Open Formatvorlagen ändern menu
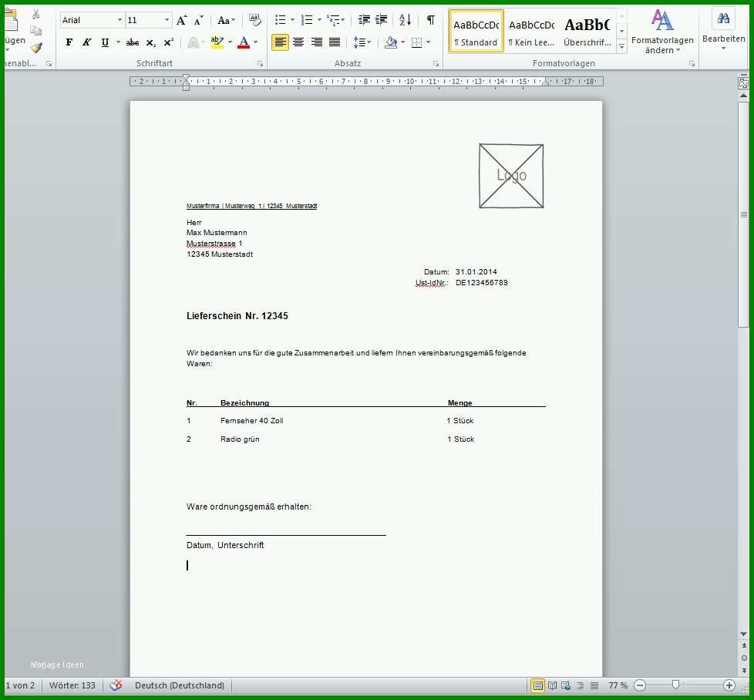 click(x=662, y=32)
